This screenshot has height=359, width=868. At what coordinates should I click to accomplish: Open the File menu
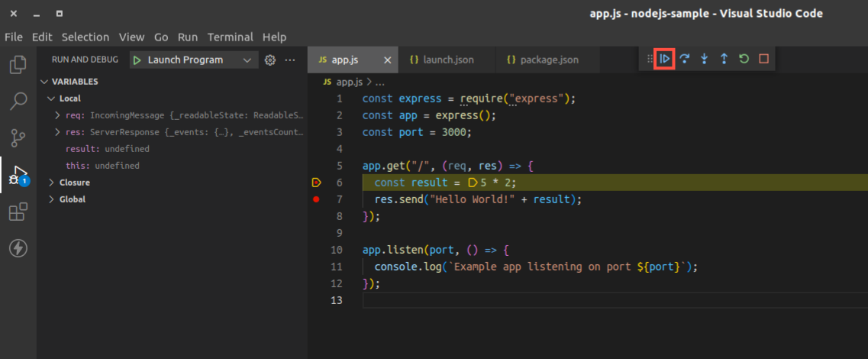click(13, 37)
